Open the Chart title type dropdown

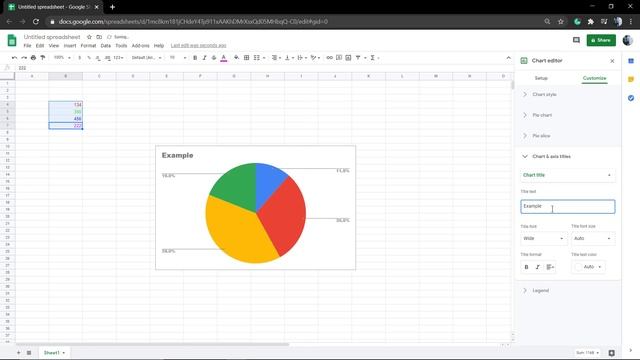(x=567, y=175)
